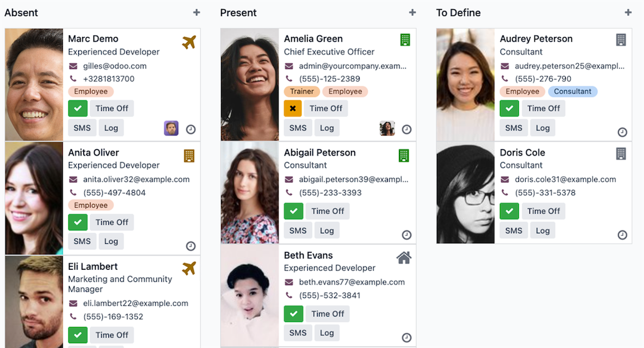
Task: Send SMS to Abigail Peterson
Action: pos(298,230)
